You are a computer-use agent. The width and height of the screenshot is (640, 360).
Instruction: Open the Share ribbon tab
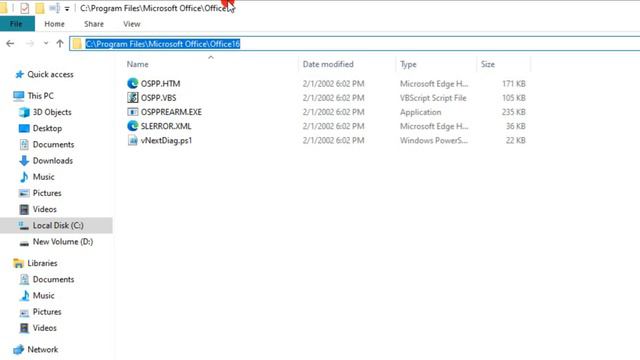point(94,24)
